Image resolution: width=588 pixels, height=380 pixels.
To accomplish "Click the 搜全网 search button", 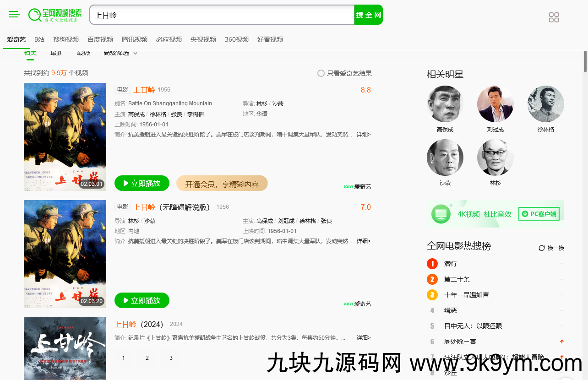I will (369, 15).
